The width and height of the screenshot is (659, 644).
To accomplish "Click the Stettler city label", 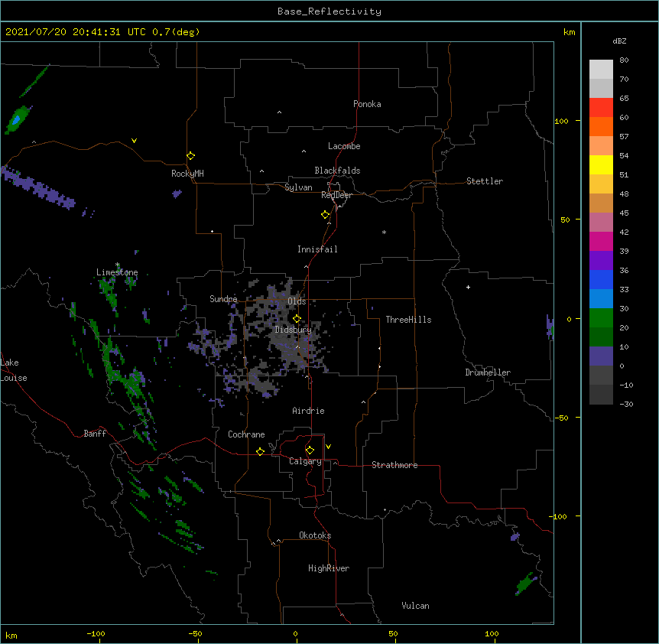I will point(484,181).
